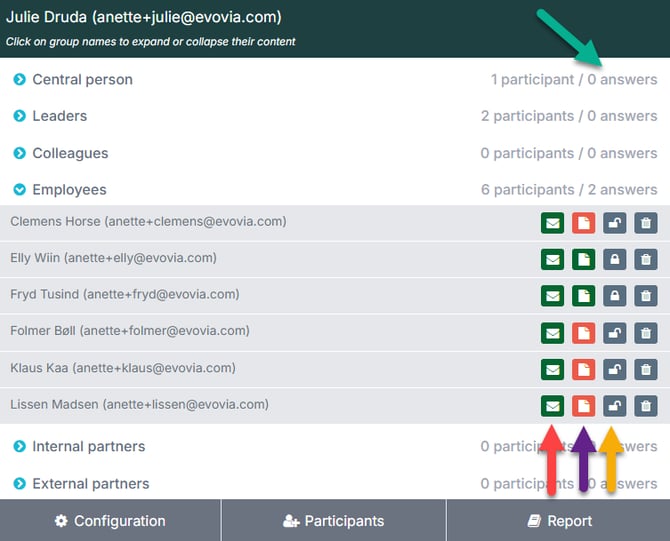This screenshot has width=670, height=541.
Task: Open the document icon for Elly Wiin
Action: pos(583,260)
